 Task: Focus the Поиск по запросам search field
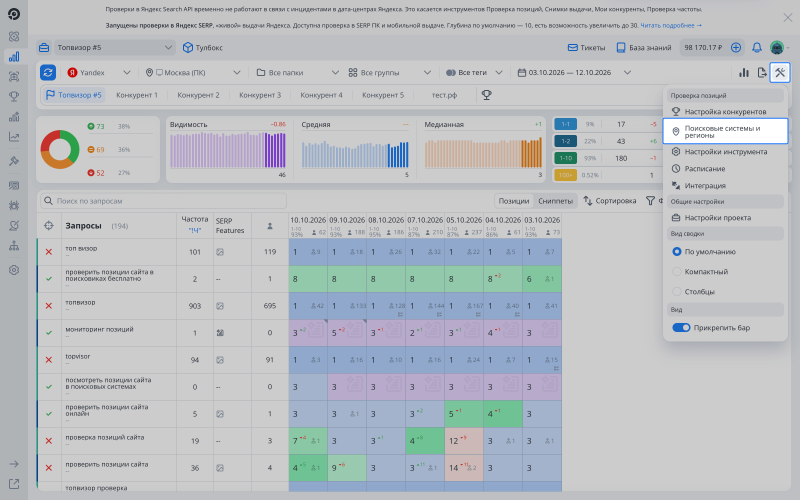(x=163, y=201)
